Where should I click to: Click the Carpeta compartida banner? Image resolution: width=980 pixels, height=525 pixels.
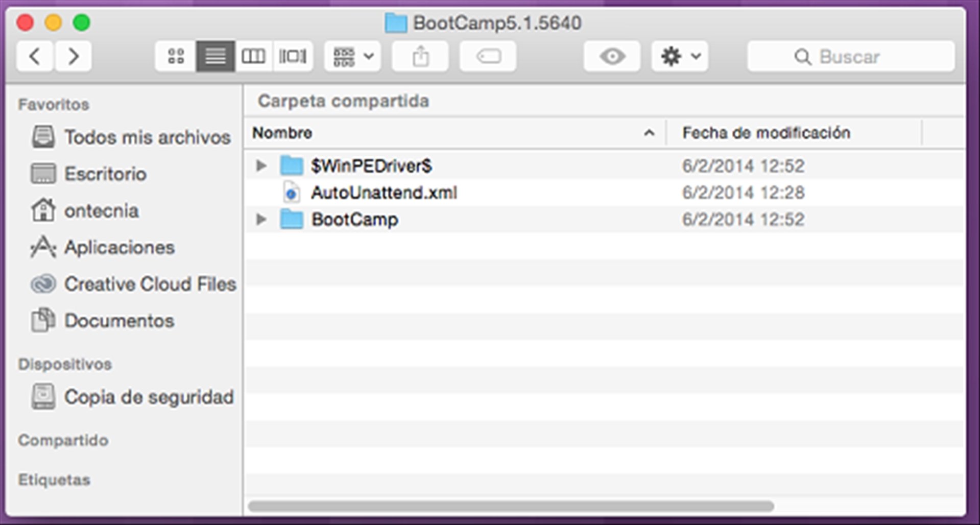pyautogui.click(x=343, y=101)
